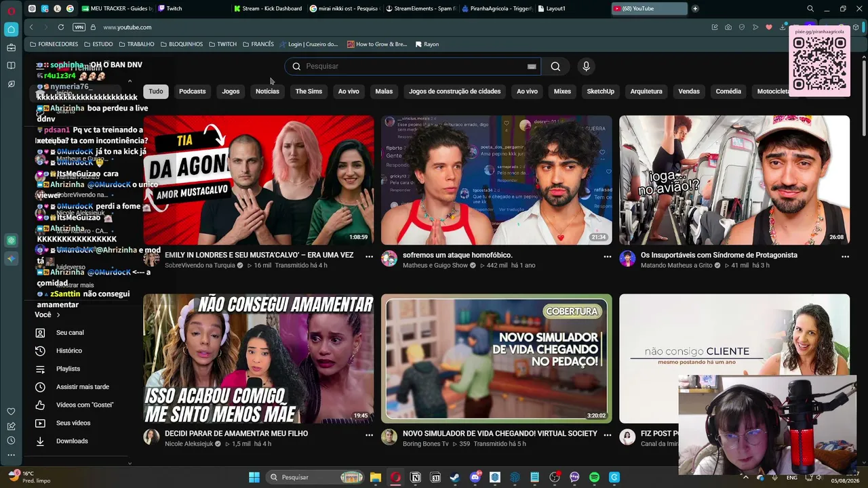
Task: Open the Windows Start menu
Action: [254, 477]
